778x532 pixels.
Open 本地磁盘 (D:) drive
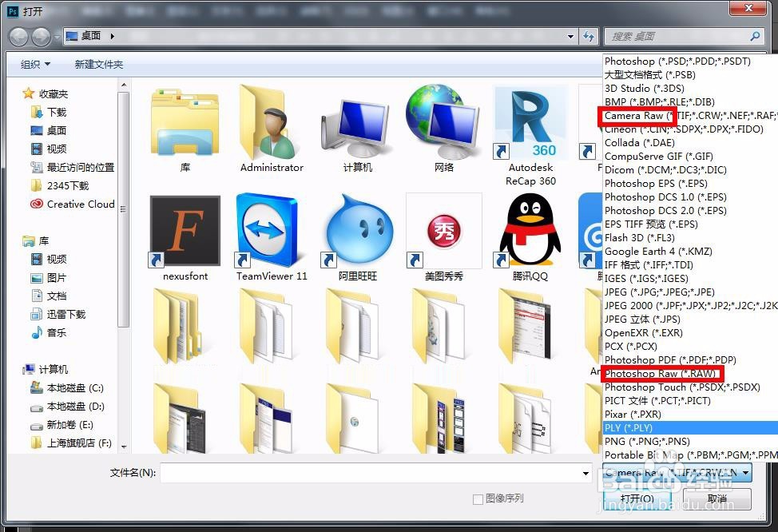[x=67, y=407]
